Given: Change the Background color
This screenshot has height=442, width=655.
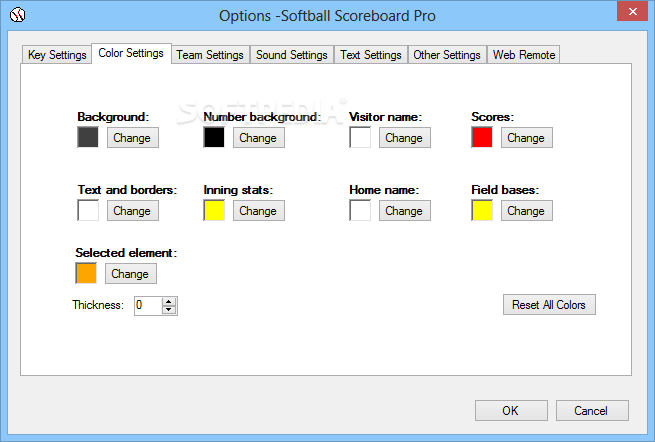Looking at the screenshot, I should (133, 138).
